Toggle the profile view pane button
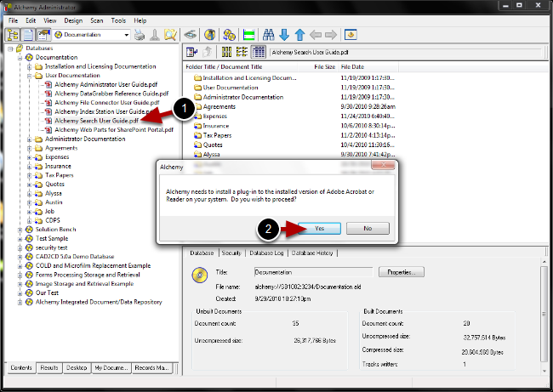Image resolution: width=553 pixels, height=392 pixels. click(x=43, y=35)
